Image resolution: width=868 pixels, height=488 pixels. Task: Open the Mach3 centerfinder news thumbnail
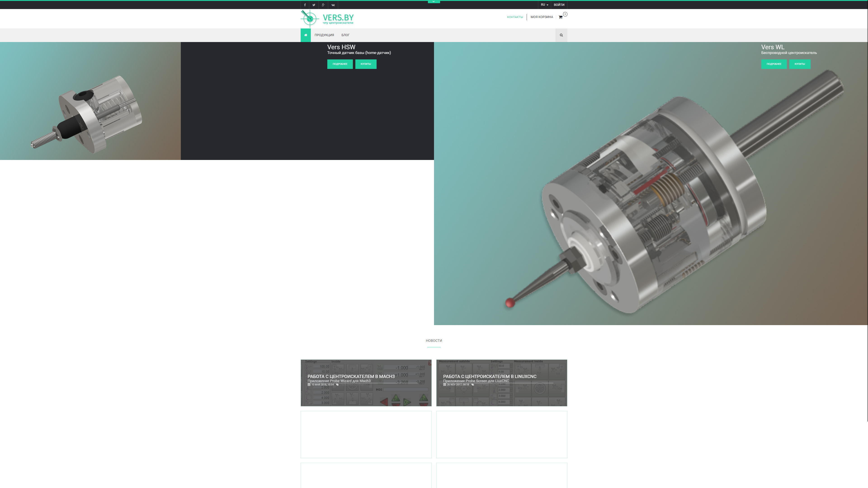pyautogui.click(x=366, y=382)
